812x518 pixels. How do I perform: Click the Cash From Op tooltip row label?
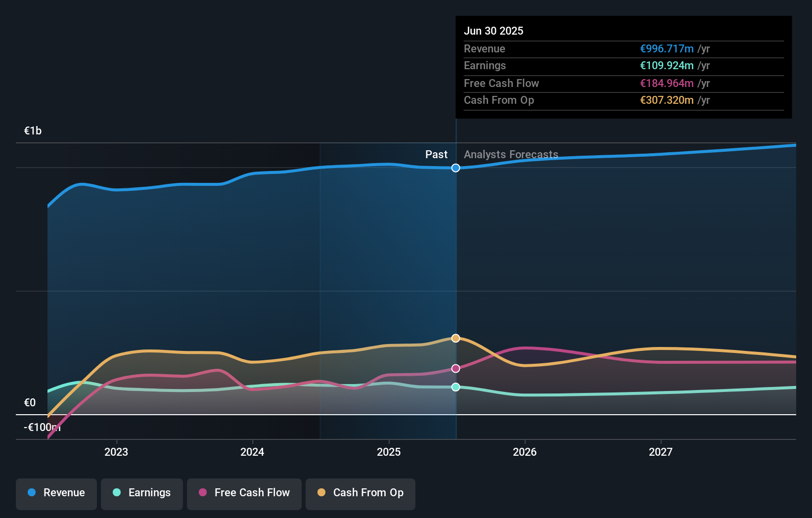point(499,100)
